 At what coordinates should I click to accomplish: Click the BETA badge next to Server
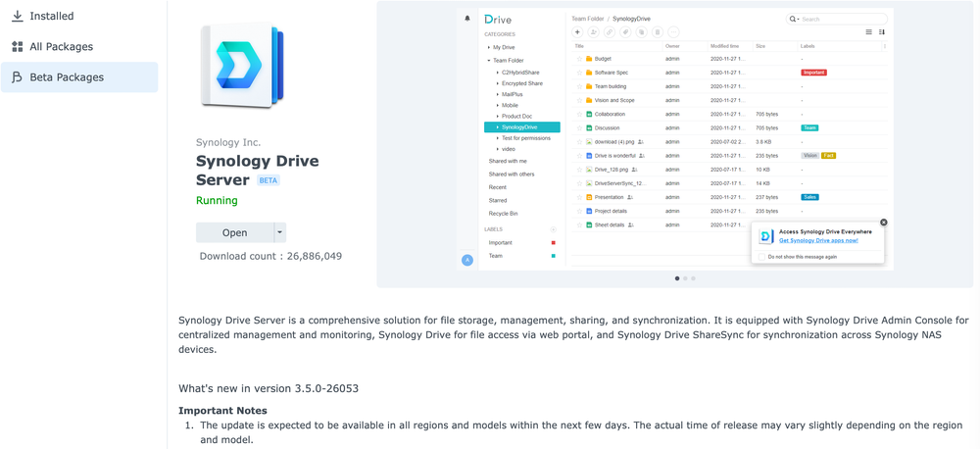pos(269,180)
